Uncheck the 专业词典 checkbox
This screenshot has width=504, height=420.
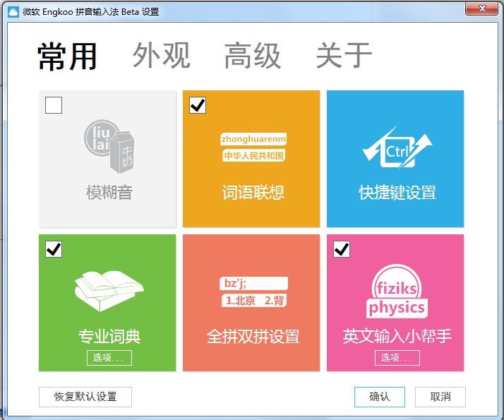pos(54,249)
